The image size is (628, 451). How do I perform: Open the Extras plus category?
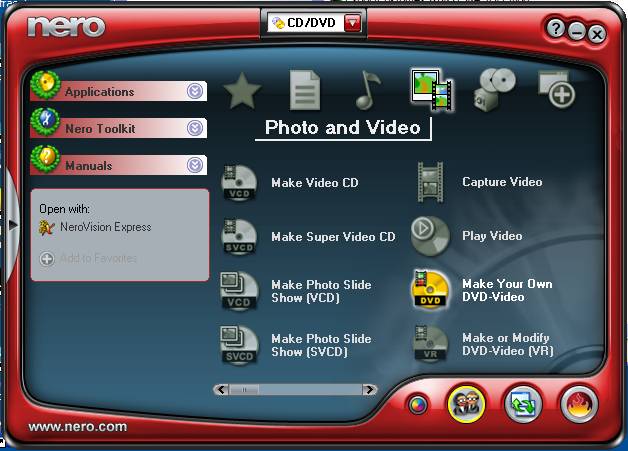click(557, 90)
